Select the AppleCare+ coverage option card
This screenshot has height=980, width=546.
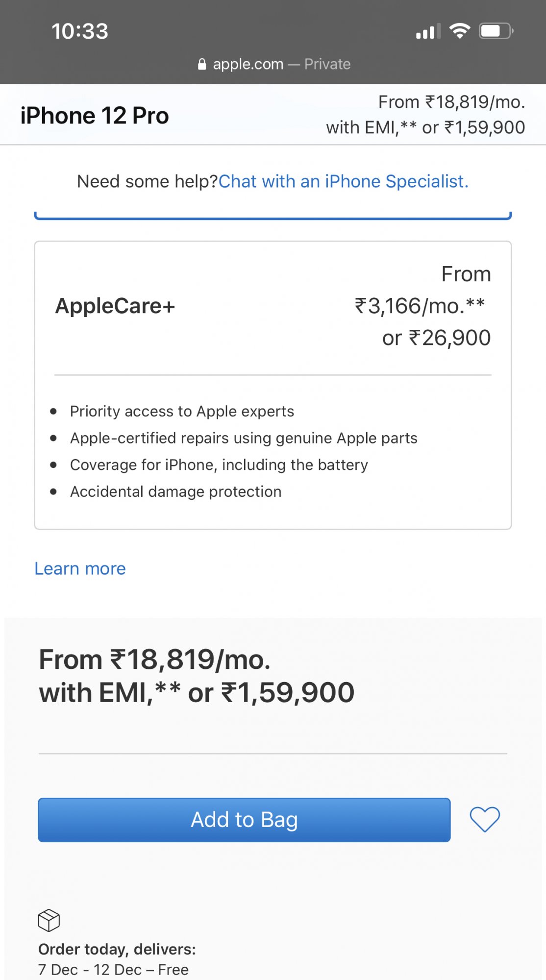(x=273, y=385)
